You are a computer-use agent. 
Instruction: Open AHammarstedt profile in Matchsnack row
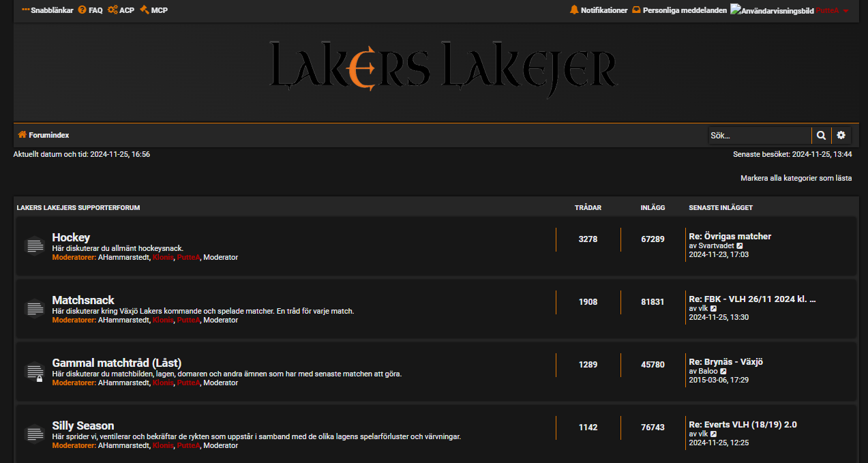point(123,320)
